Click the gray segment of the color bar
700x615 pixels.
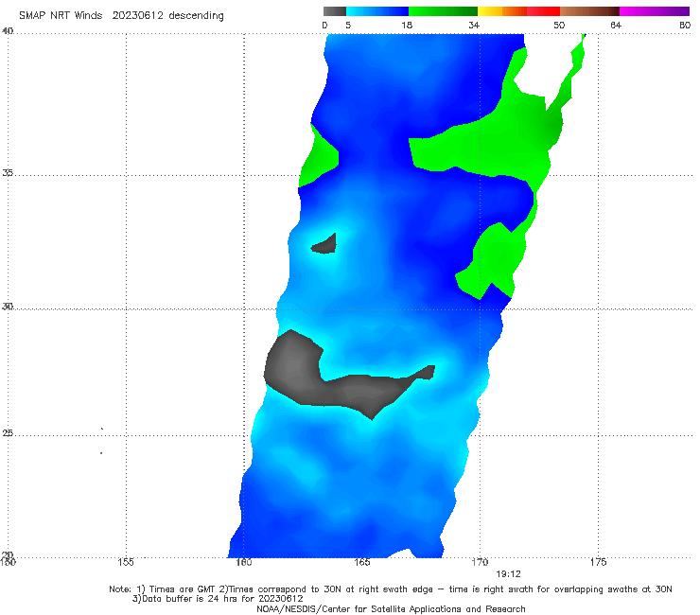tap(334, 11)
